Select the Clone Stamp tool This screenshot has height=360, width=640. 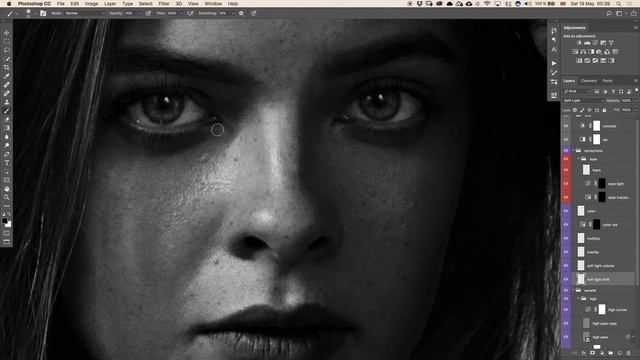(x=7, y=102)
